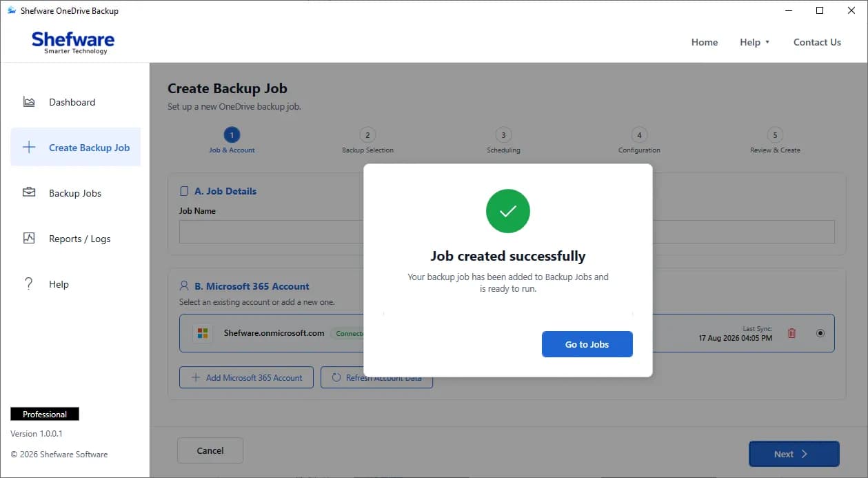Click the Next button
This screenshot has width=868, height=478.
(794, 454)
